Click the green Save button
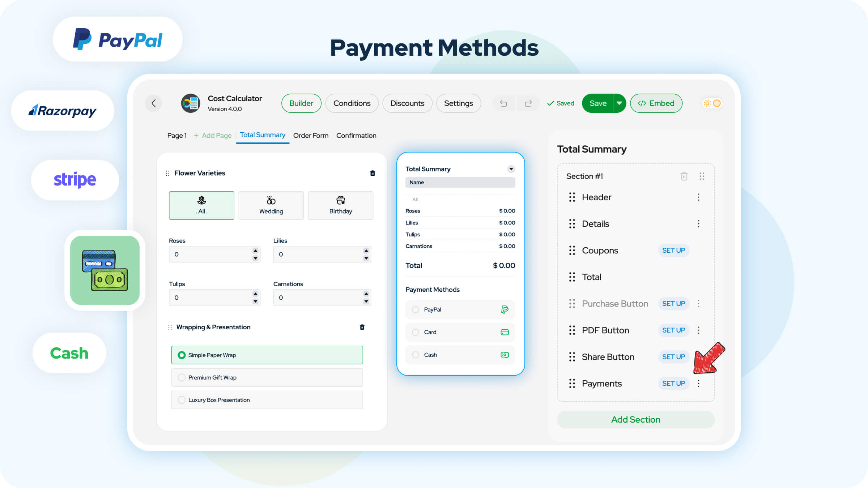This screenshot has width=868, height=488. point(598,103)
